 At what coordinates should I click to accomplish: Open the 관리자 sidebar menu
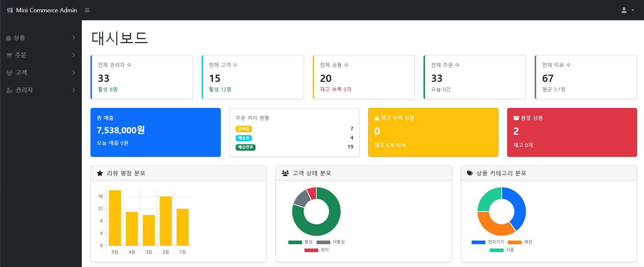click(x=41, y=90)
